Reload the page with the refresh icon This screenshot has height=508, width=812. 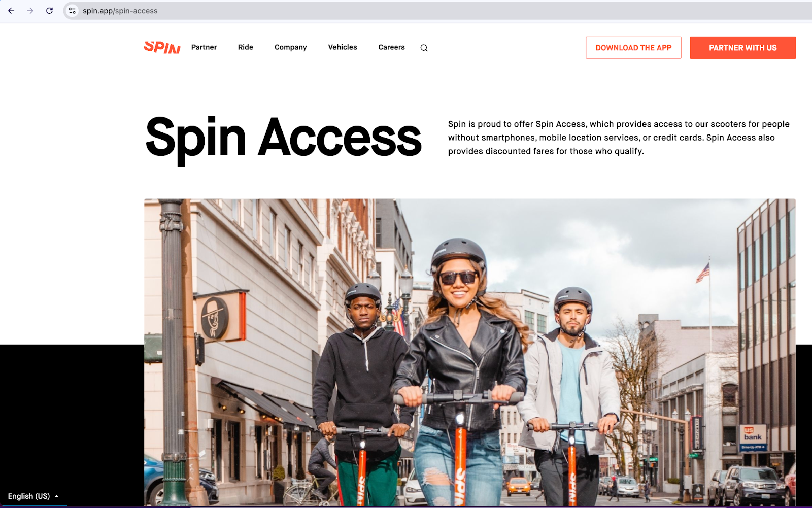coord(49,11)
